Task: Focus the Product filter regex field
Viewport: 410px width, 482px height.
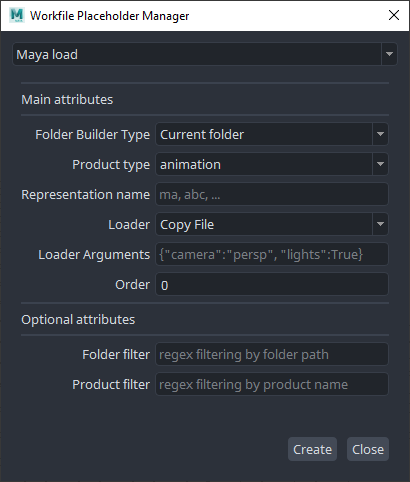Action: click(x=272, y=384)
